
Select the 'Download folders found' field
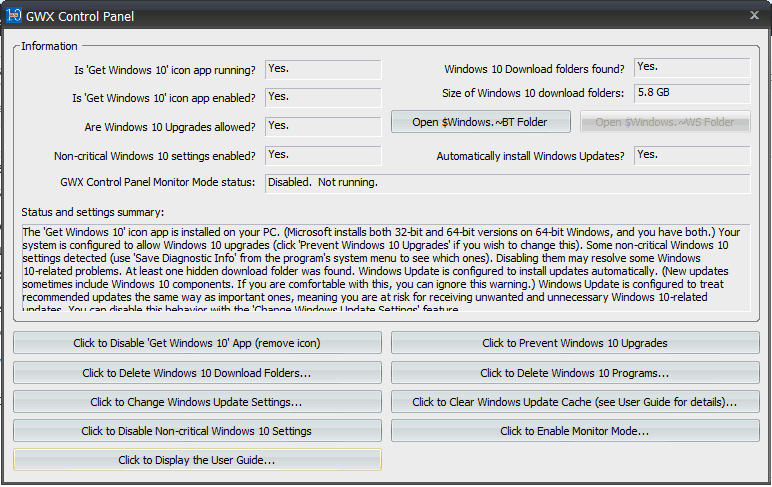[692, 67]
